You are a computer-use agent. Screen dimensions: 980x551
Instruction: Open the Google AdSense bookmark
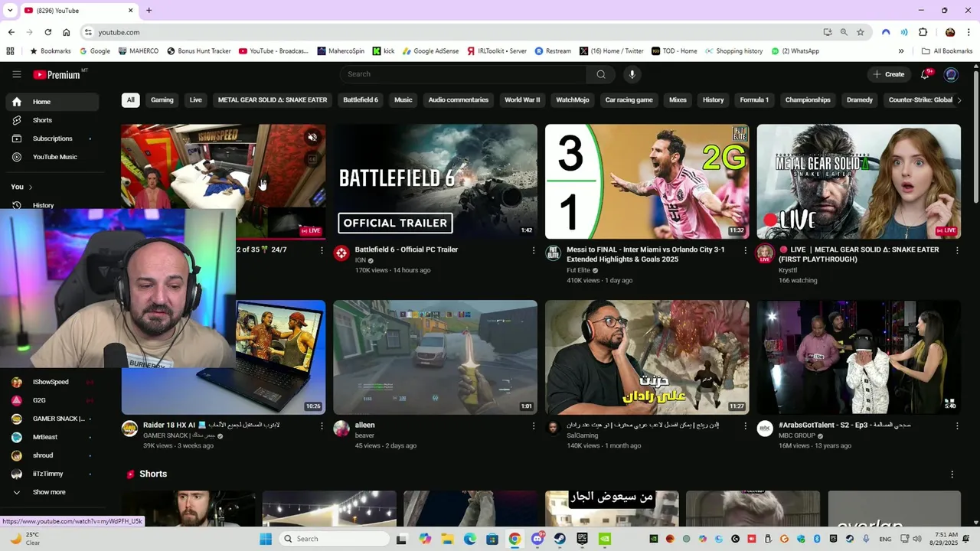(430, 51)
